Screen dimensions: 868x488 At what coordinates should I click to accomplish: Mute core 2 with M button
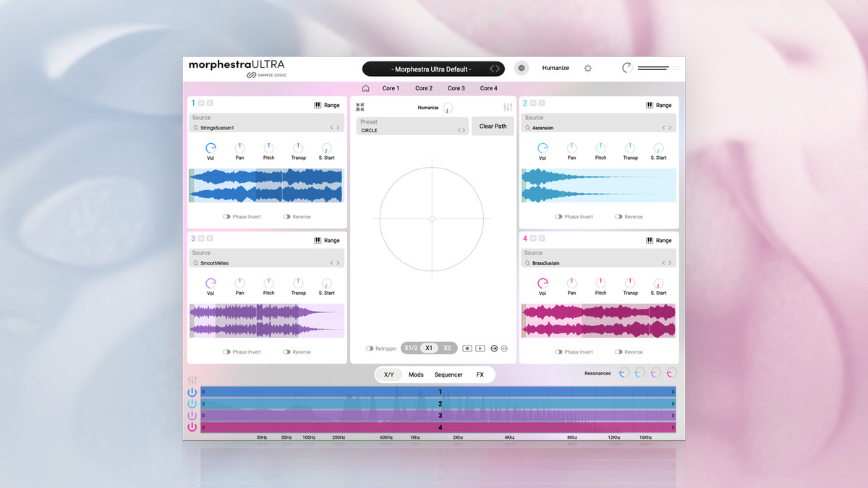coord(533,103)
